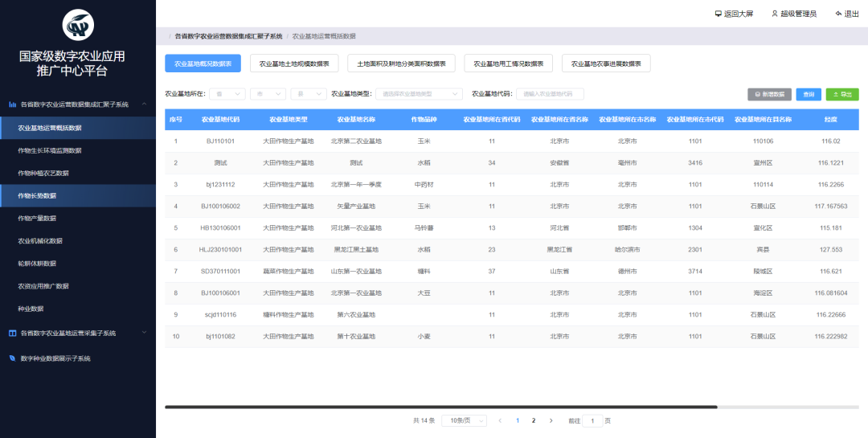Click the green 导出 export button
The image size is (868, 438).
(842, 94)
